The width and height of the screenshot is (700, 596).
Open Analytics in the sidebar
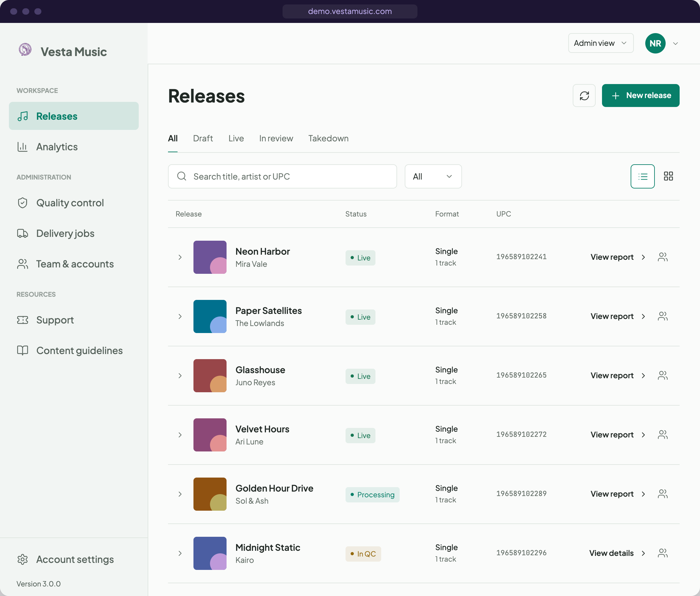tap(73, 147)
